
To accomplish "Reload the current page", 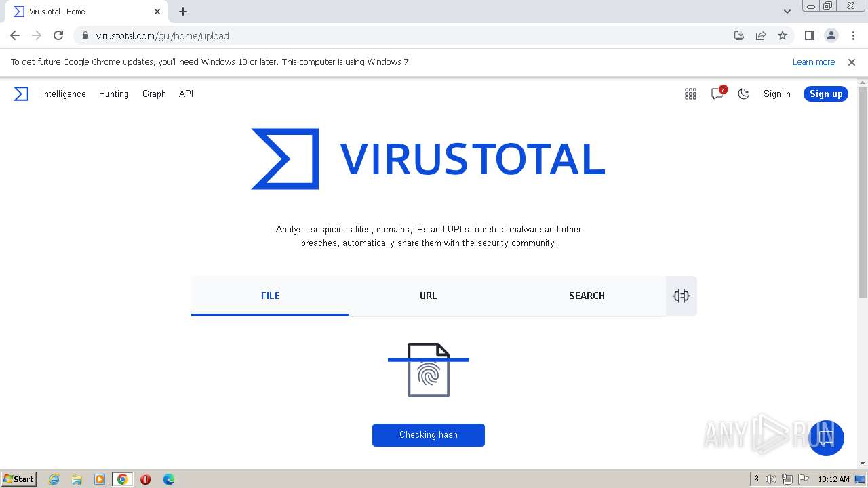I will (x=58, y=35).
